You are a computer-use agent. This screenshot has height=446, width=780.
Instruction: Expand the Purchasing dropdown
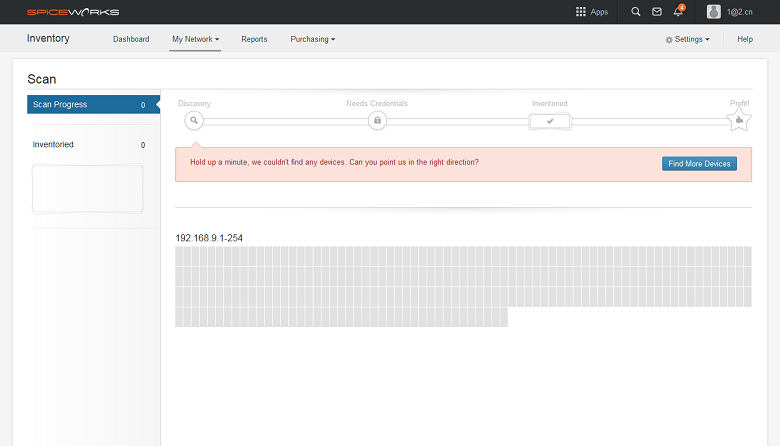click(312, 39)
